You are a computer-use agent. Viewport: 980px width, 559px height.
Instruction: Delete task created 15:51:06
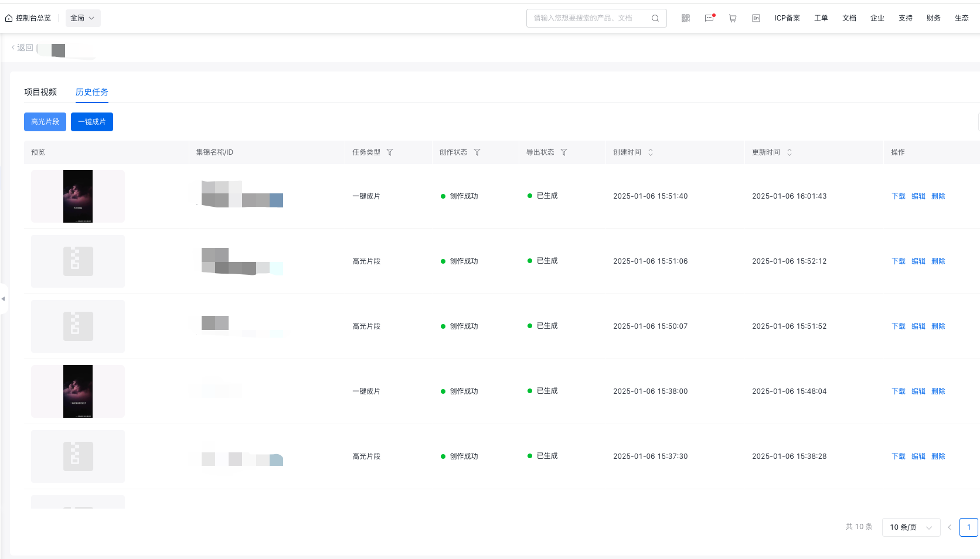click(x=938, y=261)
